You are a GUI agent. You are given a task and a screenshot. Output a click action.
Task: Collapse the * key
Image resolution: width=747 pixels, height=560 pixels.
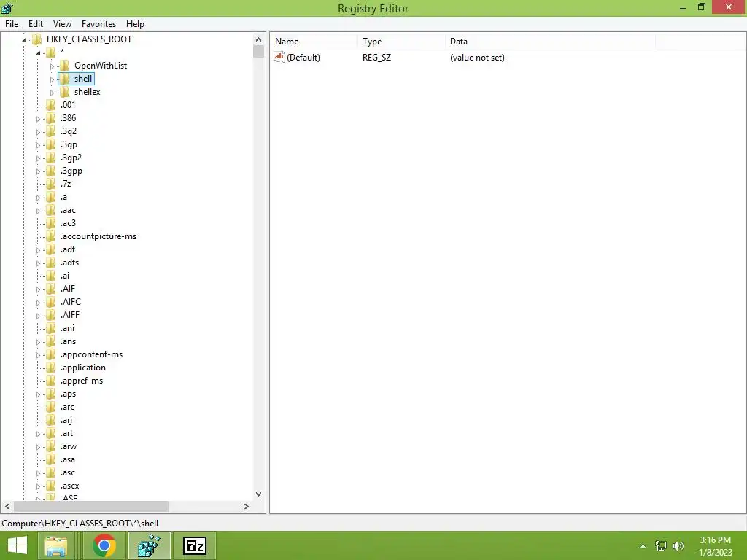[38, 52]
